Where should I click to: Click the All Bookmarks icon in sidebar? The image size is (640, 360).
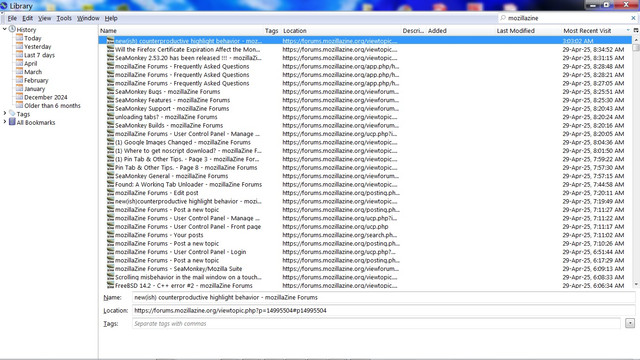12,122
